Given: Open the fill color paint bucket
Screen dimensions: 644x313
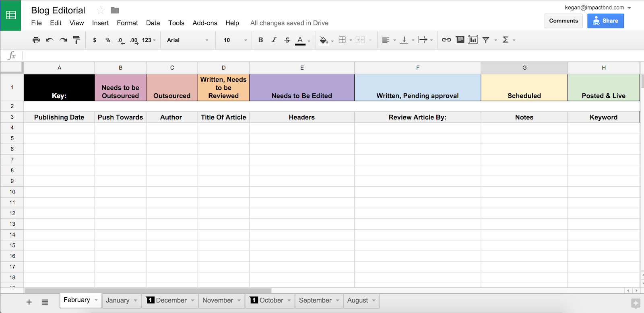Looking at the screenshot, I should tap(324, 40).
